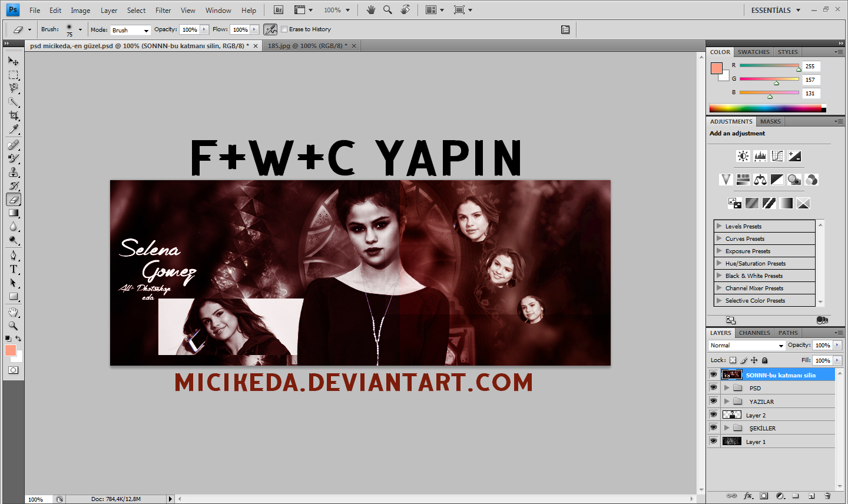This screenshot has width=848, height=504.
Task: Add a Levels adjustment layer
Action: (x=760, y=156)
